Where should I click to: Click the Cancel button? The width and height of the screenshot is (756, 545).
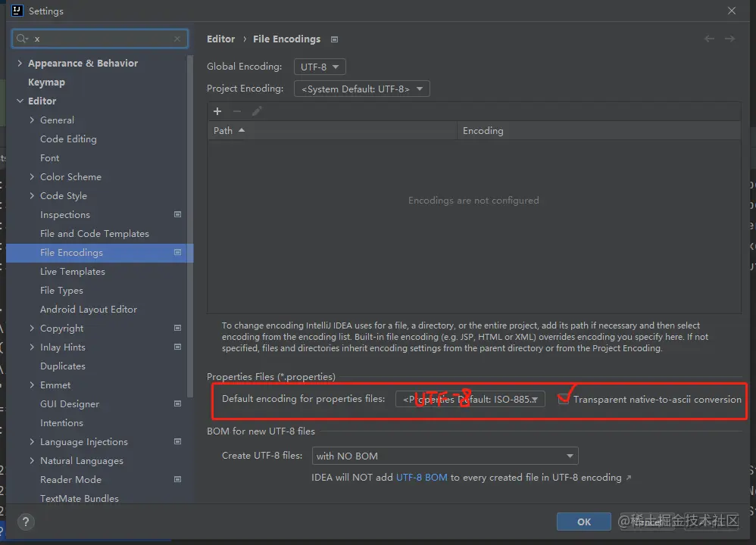pyautogui.click(x=647, y=522)
